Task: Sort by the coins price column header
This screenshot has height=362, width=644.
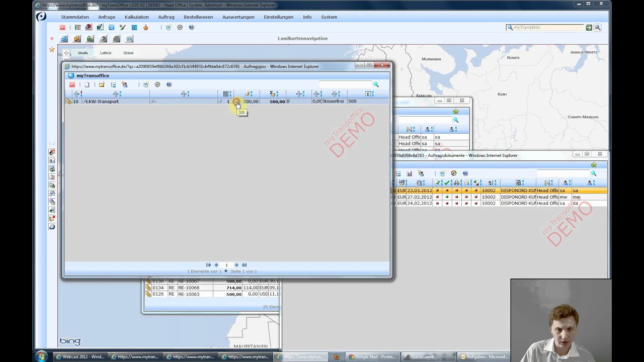Action: point(248,94)
